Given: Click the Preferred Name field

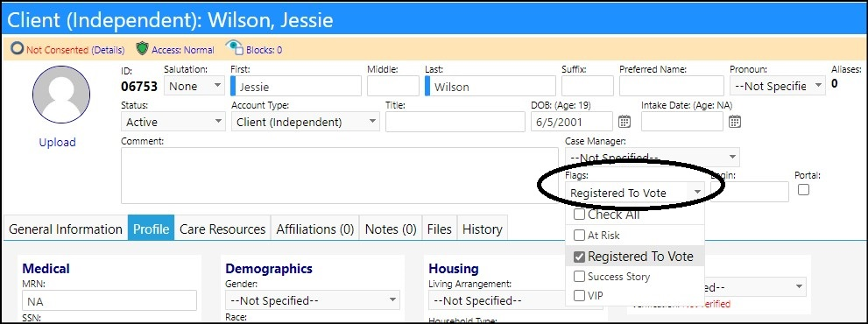Looking at the screenshot, I should tap(672, 86).
